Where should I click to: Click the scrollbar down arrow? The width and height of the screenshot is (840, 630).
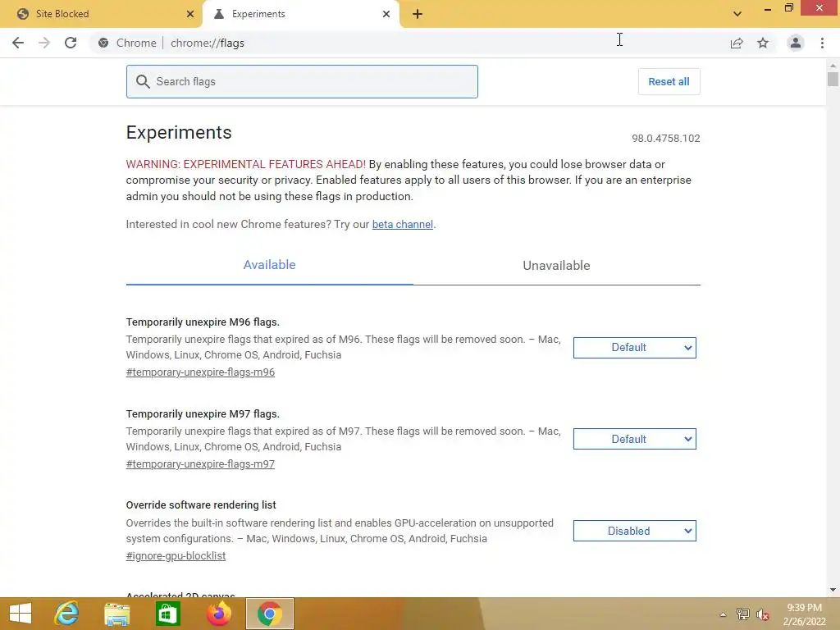point(833,590)
